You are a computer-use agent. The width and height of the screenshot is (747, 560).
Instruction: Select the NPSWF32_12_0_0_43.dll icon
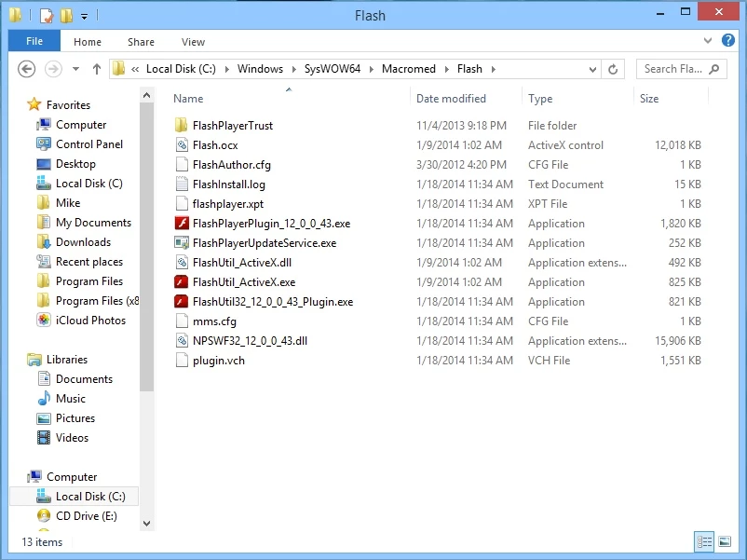(182, 340)
